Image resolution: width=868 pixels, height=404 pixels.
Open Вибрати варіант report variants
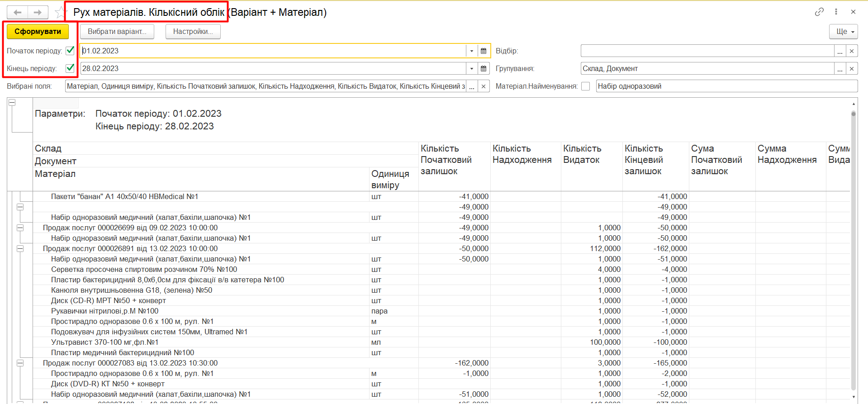117,32
